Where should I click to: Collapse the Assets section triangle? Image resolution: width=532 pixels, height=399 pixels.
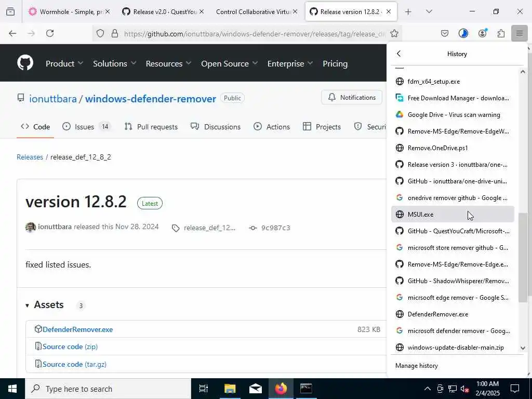pos(27,305)
